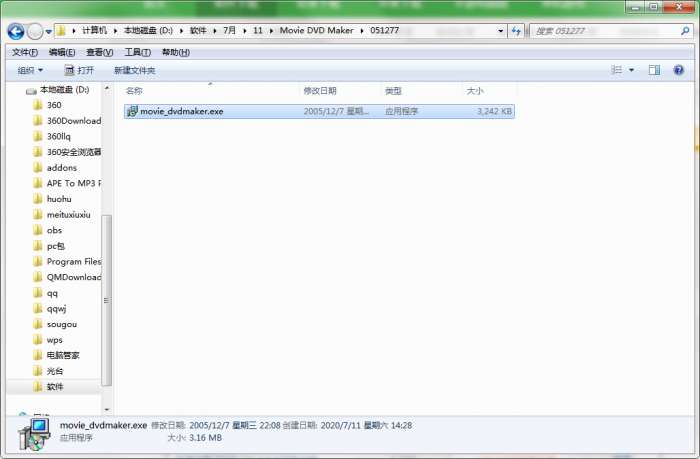Open the 360llq folder

52,136
